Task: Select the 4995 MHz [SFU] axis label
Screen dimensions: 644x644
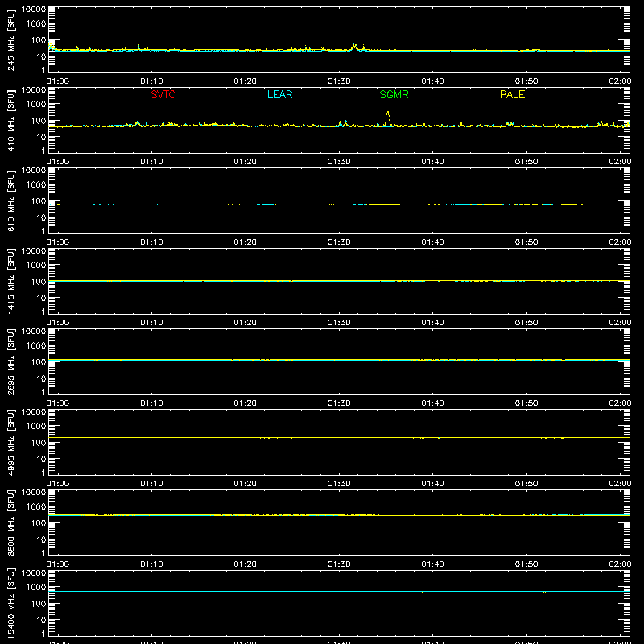Action: coord(10,442)
